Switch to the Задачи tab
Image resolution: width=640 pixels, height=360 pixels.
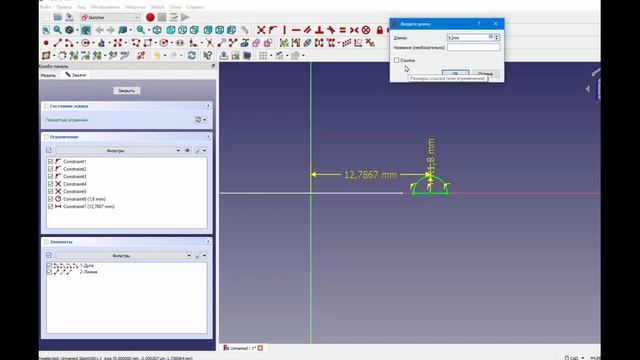76,75
